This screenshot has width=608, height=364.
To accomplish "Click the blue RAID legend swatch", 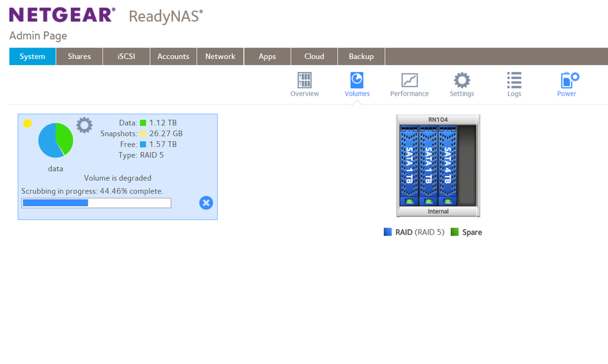I will [387, 232].
